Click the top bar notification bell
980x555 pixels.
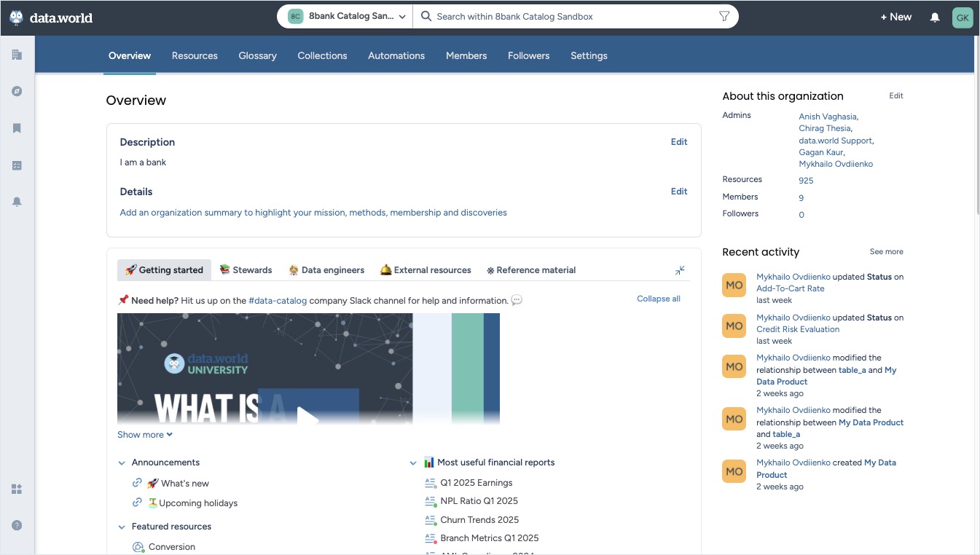(x=935, y=17)
